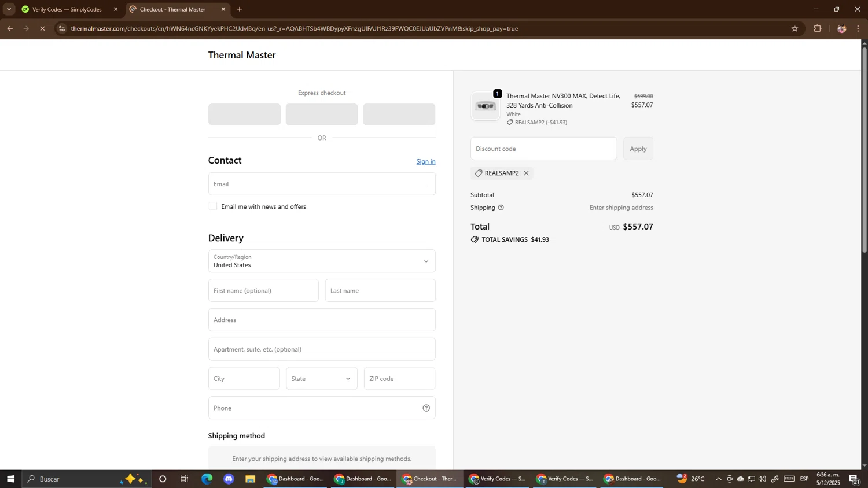Click the Apply discount button

638,149
